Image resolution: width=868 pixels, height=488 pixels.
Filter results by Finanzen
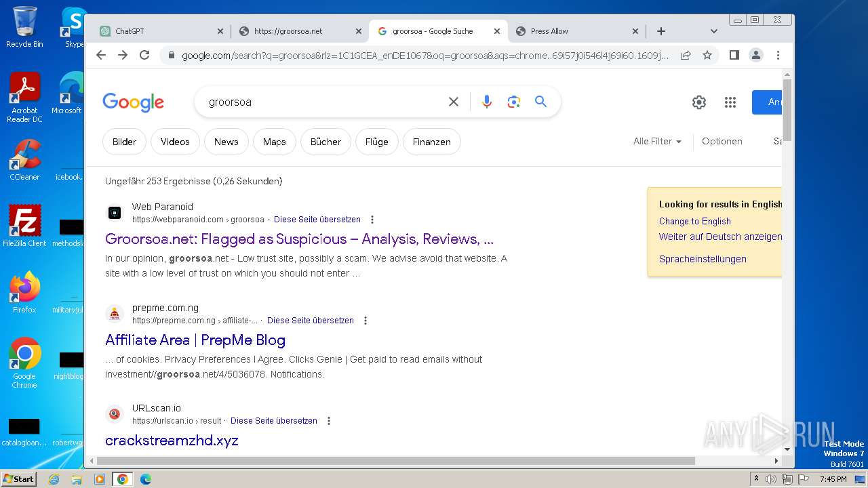(431, 142)
